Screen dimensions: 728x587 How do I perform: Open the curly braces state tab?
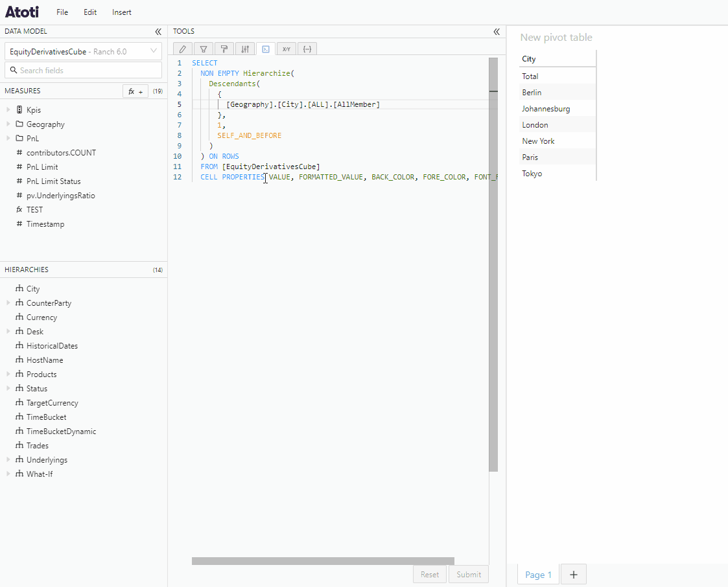pyautogui.click(x=307, y=49)
